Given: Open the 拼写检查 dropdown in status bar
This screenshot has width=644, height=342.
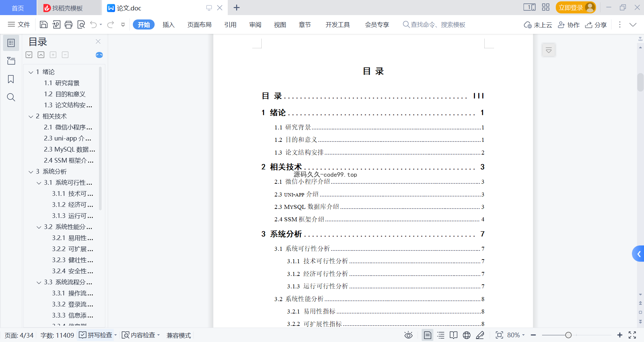Looking at the screenshot, I should coord(115,335).
